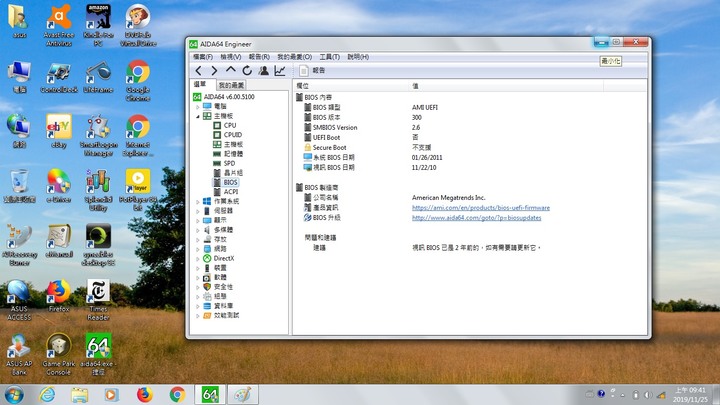
Task: Open the File(F) menu
Action: (203, 57)
